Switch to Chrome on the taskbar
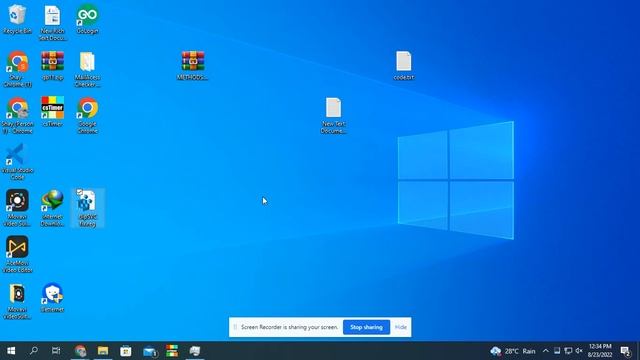Image resolution: width=640 pixels, height=360 pixels. coord(80,351)
